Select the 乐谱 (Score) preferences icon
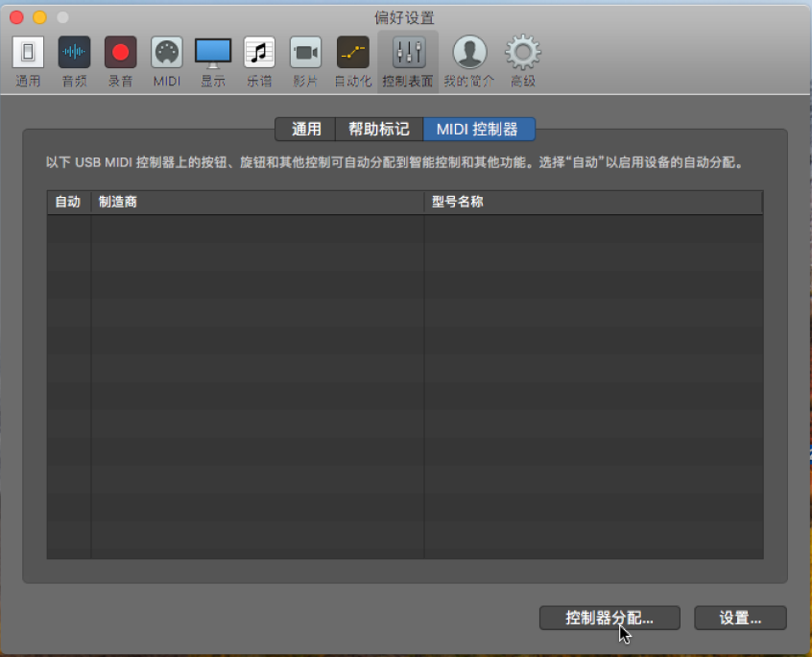This screenshot has width=812, height=657. (259, 60)
